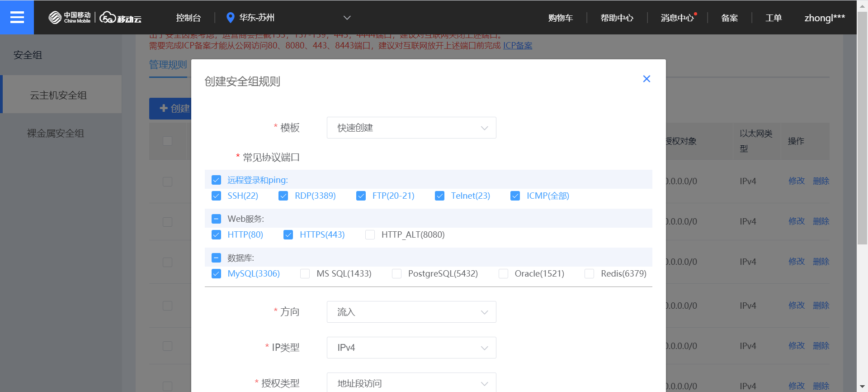Open the 控制台 console link
Screen dimensions: 868x392
pos(189,18)
